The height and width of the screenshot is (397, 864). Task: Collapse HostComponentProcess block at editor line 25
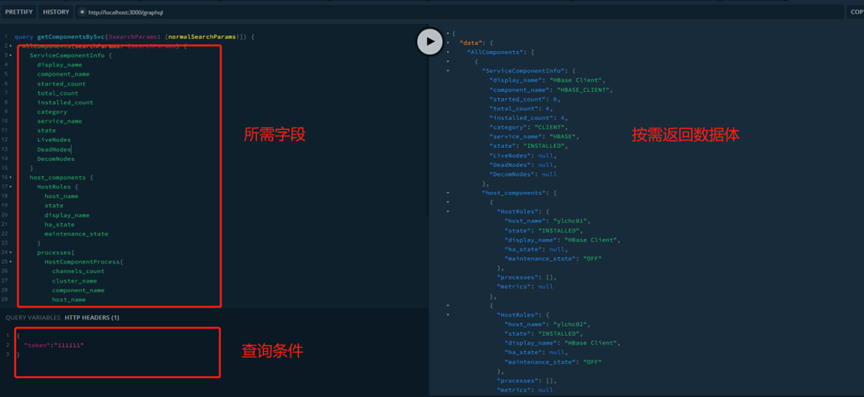[x=11, y=262]
